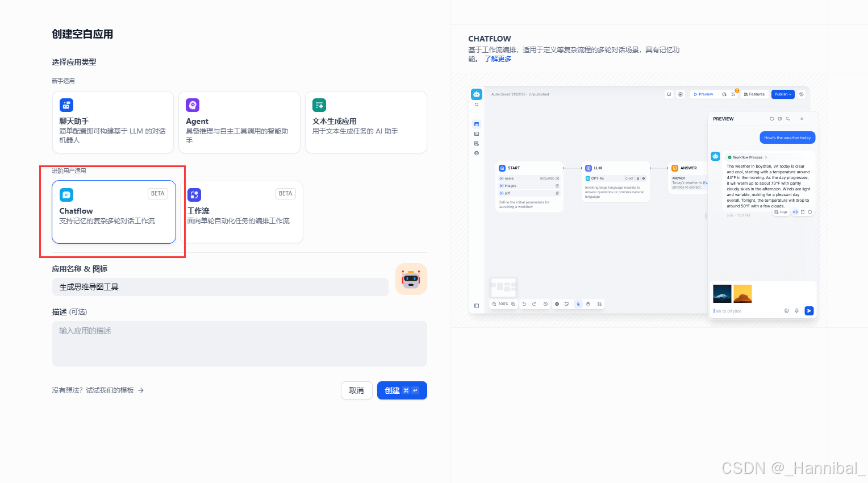The image size is (868, 483).
Task: Click the orange desert thumbnail in preview chat
Action: pos(742,294)
